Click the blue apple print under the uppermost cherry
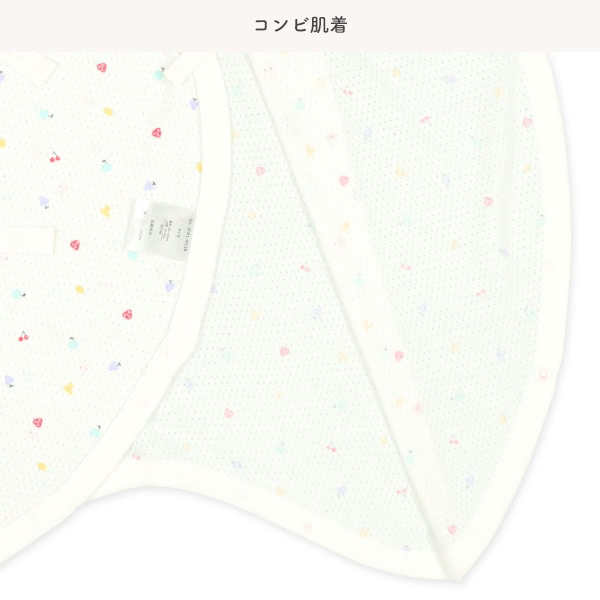600x600 pixels. click(106, 166)
